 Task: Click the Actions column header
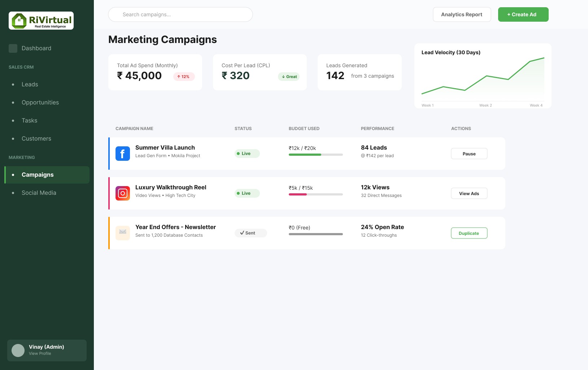coord(461,129)
